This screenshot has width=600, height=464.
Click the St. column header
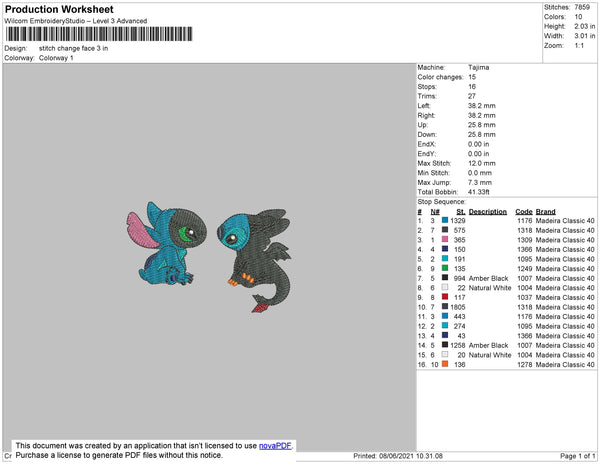point(461,212)
